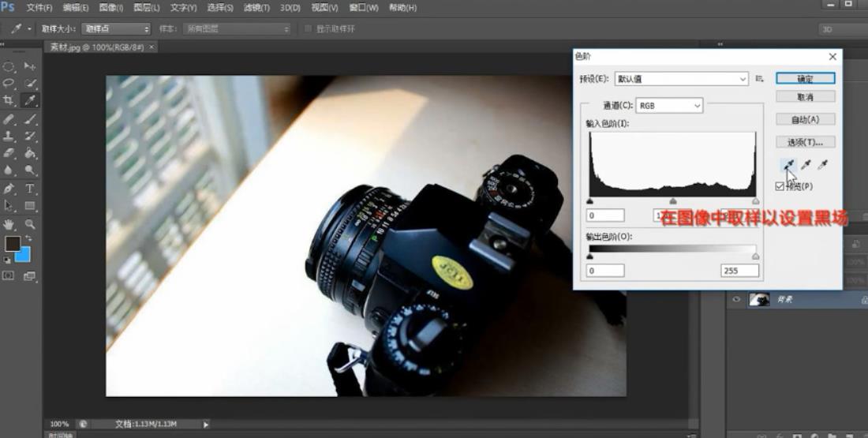The width and height of the screenshot is (868, 438).
Task: Select the Move tool
Action: click(30, 67)
